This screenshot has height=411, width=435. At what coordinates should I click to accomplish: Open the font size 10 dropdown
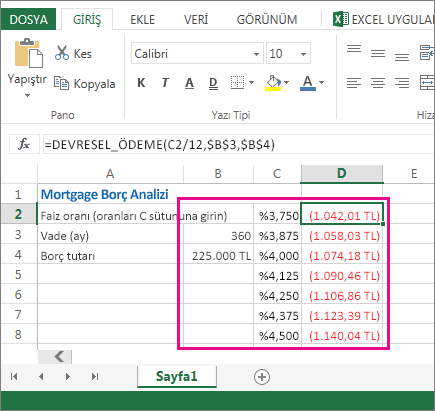coord(303,54)
